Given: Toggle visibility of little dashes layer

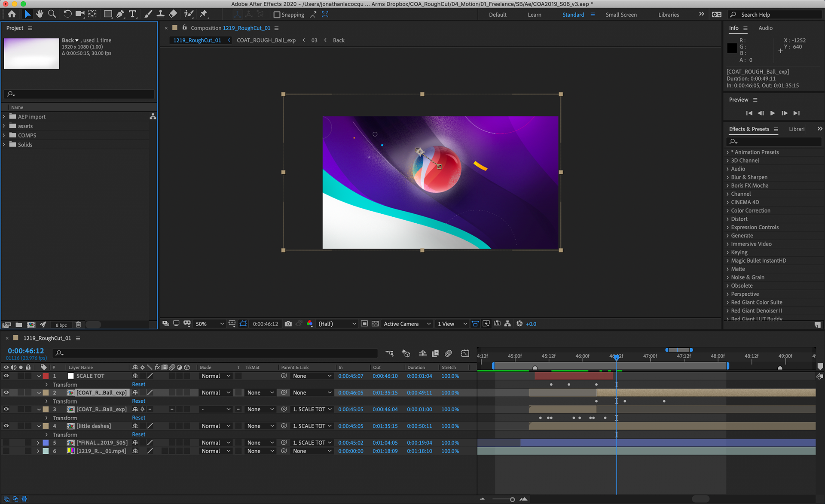Looking at the screenshot, I should pos(6,426).
